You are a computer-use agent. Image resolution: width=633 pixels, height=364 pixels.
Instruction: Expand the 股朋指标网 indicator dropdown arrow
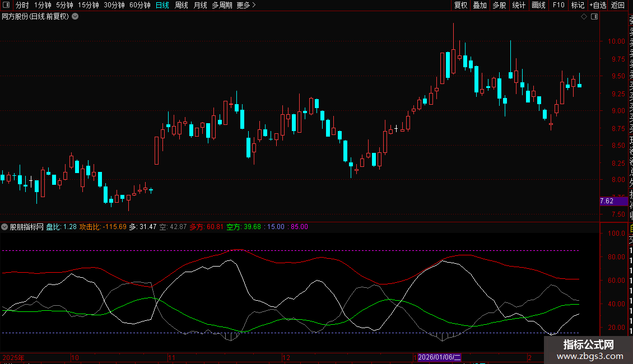(x=5, y=227)
